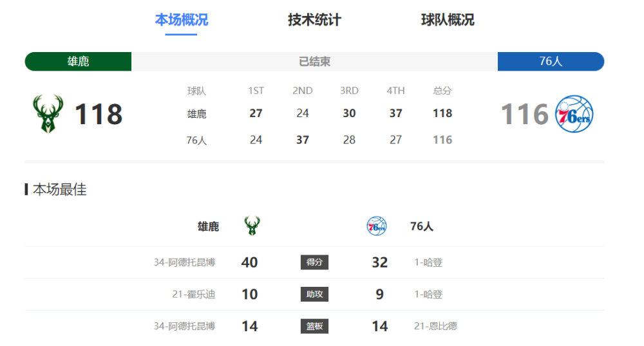Open player 34-阿德托昆博 in scoring row
This screenshot has height=346, width=644.
(184, 262)
